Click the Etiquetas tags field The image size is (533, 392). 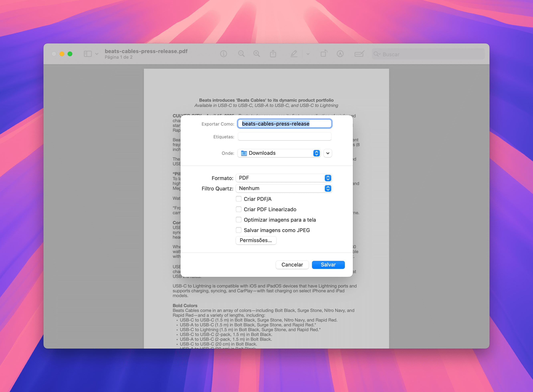pyautogui.click(x=285, y=137)
